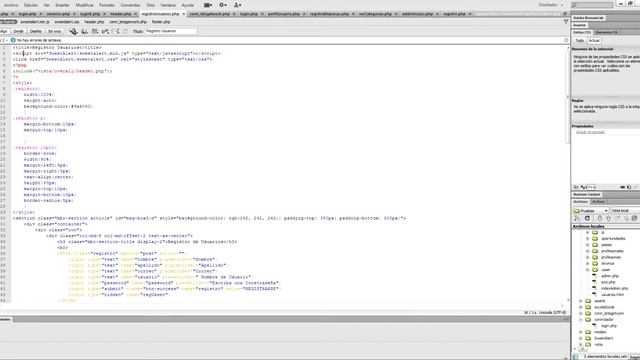The image size is (640, 360).
Task: Open the Insertar menu
Action: pos(62,5)
